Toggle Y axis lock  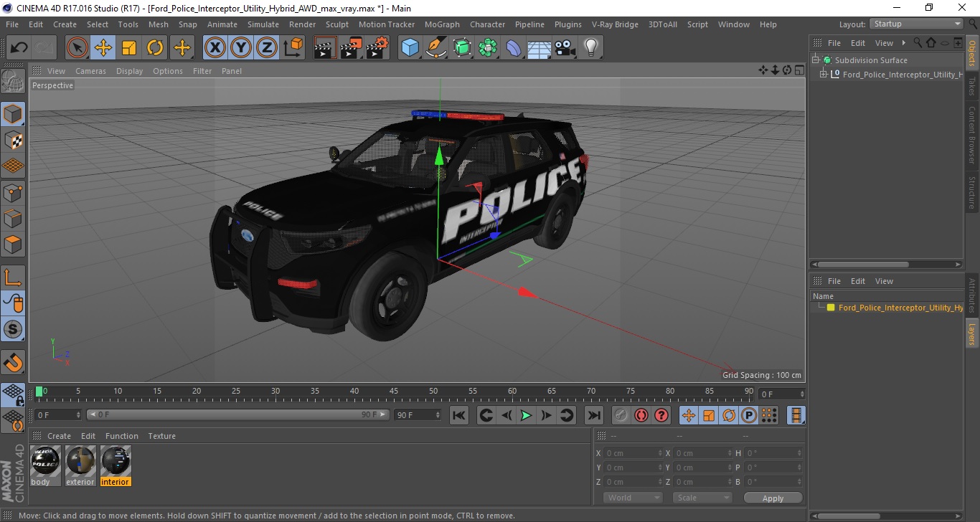point(241,48)
